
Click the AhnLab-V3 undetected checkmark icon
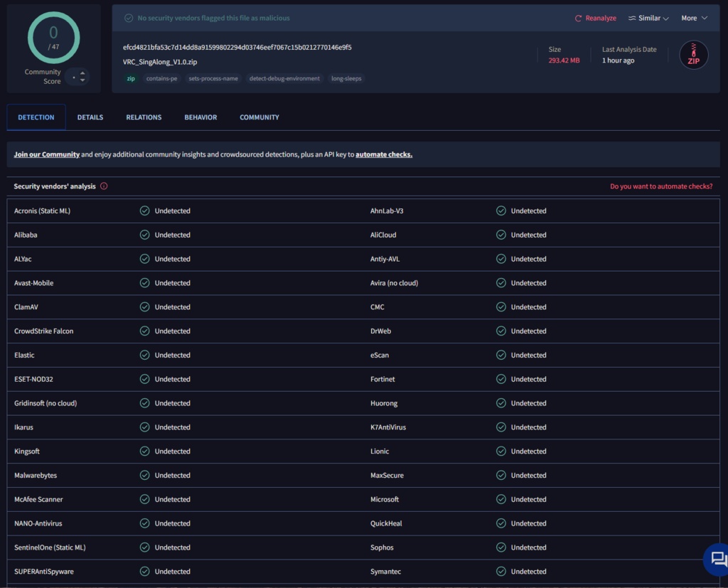tap(501, 211)
